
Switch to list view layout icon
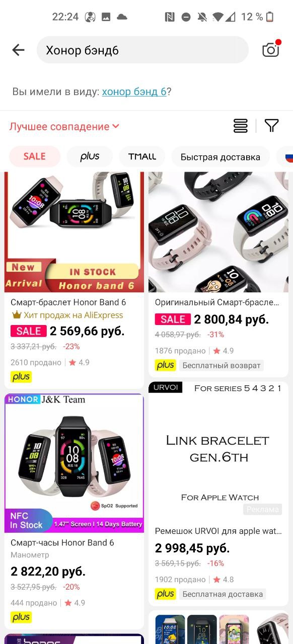[241, 126]
